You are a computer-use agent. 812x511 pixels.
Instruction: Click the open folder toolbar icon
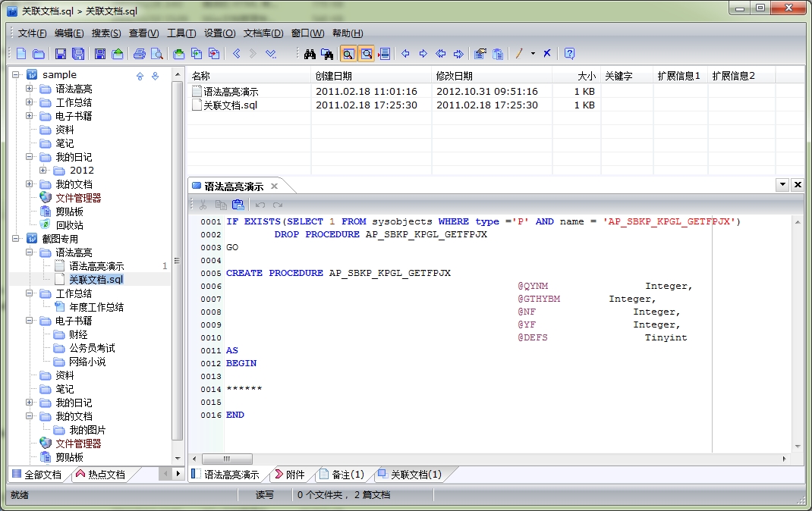(x=38, y=54)
